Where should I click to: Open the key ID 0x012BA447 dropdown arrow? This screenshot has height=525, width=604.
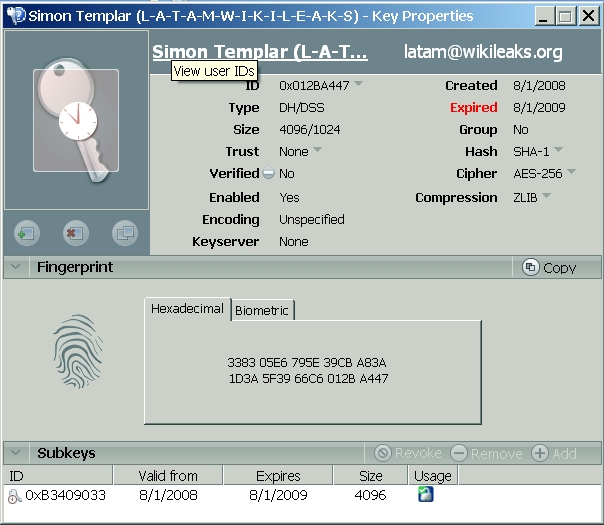coord(359,83)
